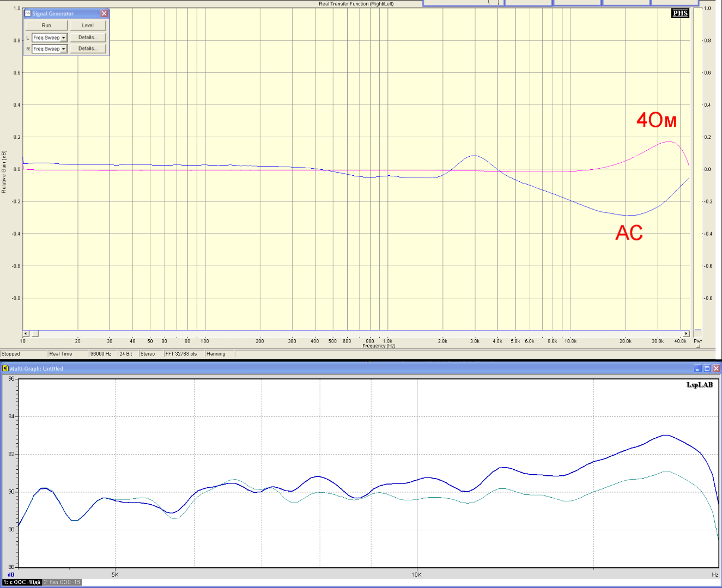Screen dimensions: 722x588
Task: Click the Run button in Signal Generator
Action: coord(46,26)
